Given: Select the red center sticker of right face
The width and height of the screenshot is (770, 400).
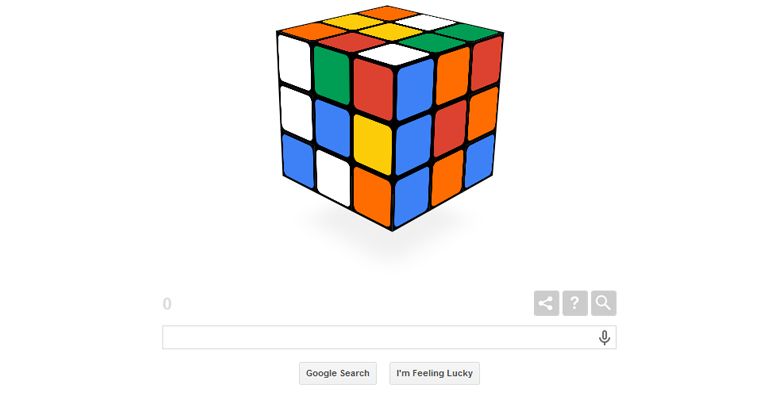Looking at the screenshot, I should point(450,128).
